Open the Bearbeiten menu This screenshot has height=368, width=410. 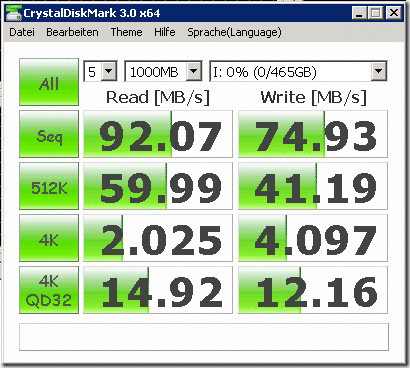[72, 32]
